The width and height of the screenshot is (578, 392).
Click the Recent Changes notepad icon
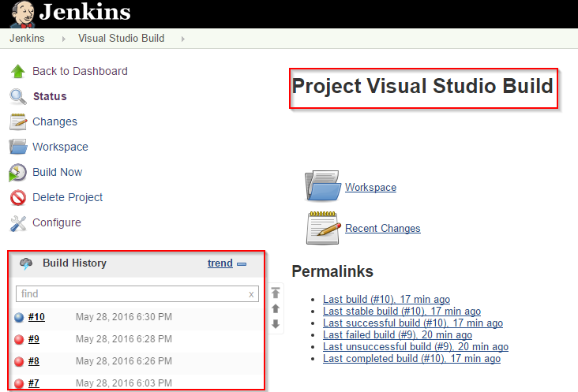[323, 228]
